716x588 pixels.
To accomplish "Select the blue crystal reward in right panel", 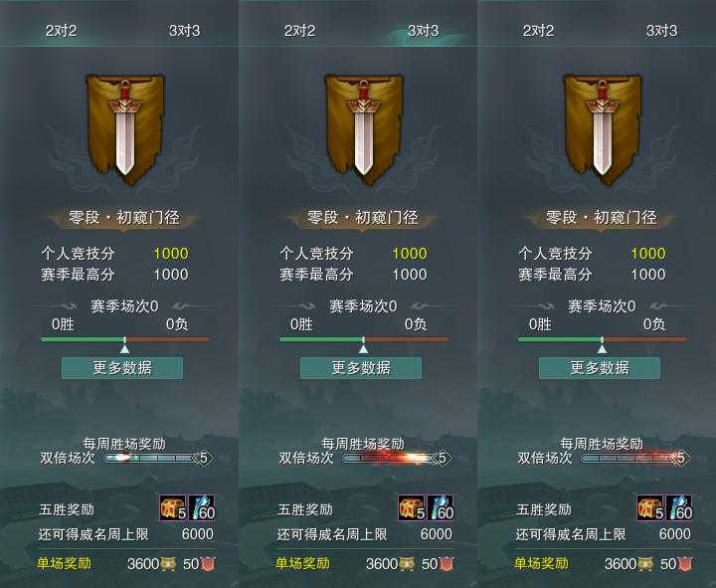I will (x=679, y=508).
